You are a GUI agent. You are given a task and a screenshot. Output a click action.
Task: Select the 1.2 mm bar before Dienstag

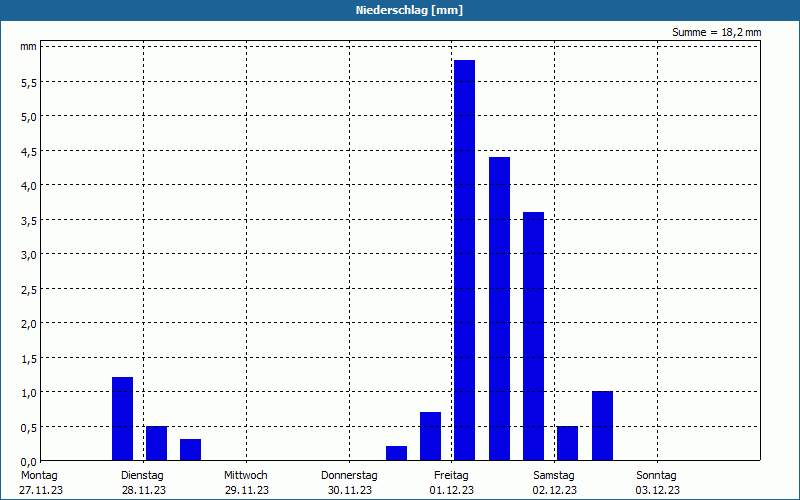(x=122, y=419)
